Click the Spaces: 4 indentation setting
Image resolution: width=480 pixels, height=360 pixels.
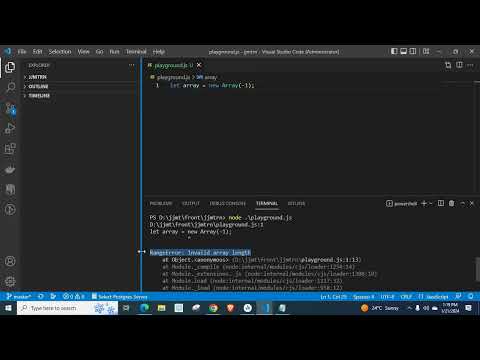(x=364, y=296)
